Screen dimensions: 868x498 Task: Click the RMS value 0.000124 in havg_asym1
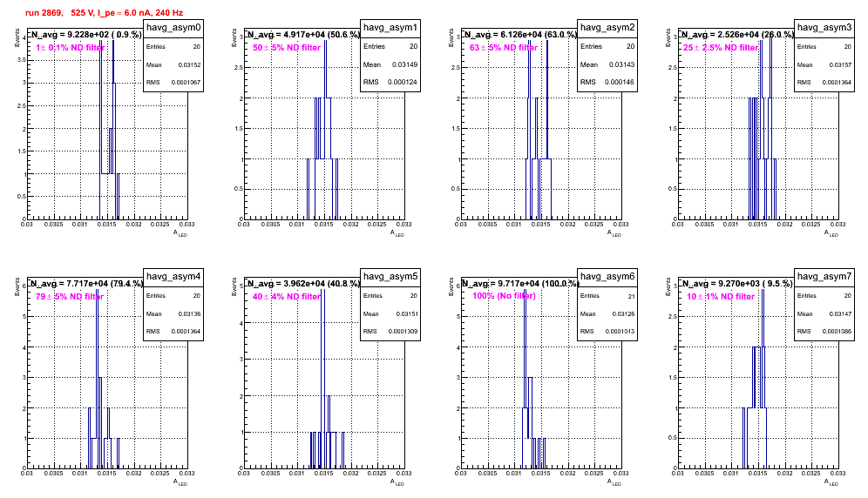403,83
